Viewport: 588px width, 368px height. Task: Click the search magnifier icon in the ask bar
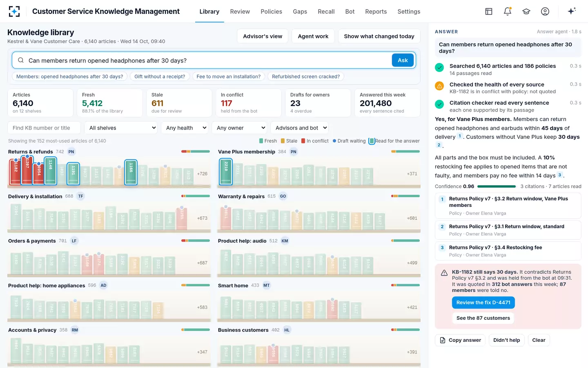[x=21, y=60]
